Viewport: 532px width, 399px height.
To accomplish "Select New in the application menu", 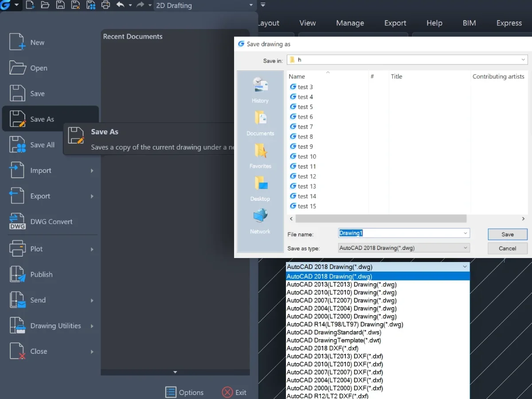I will click(50, 43).
